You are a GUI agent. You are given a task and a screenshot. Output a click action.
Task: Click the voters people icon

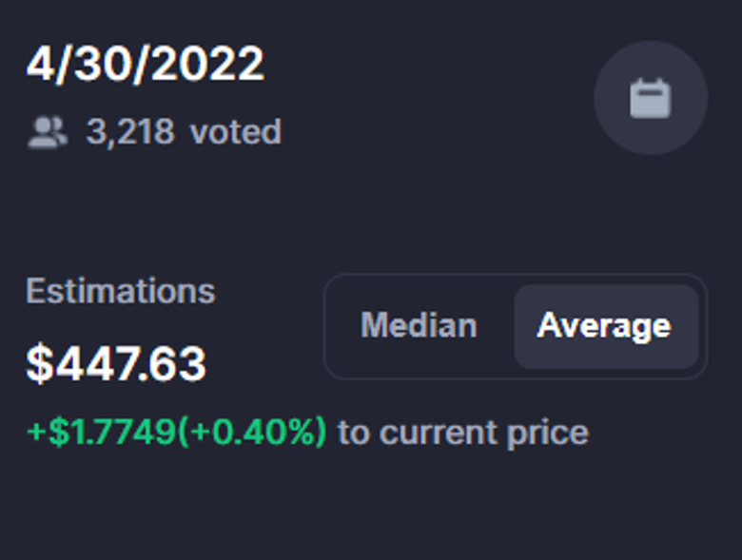[48, 132]
